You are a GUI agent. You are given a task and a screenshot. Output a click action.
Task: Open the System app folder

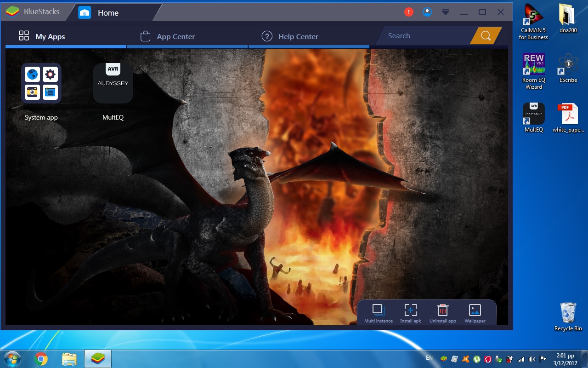tap(41, 83)
